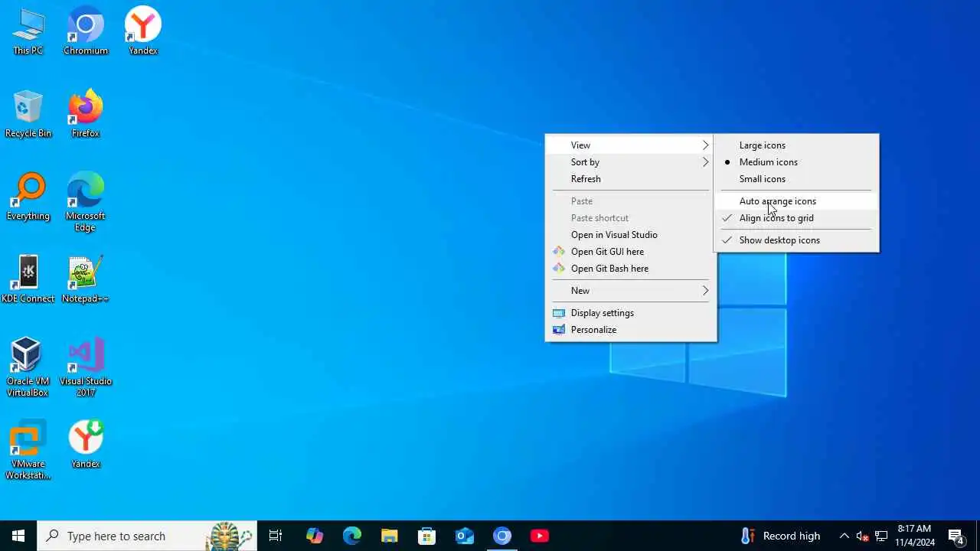Open the This PC desktop icon

(x=28, y=32)
